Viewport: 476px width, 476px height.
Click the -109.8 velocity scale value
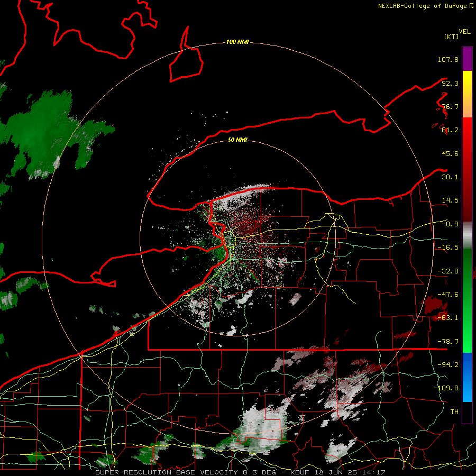coord(446,388)
